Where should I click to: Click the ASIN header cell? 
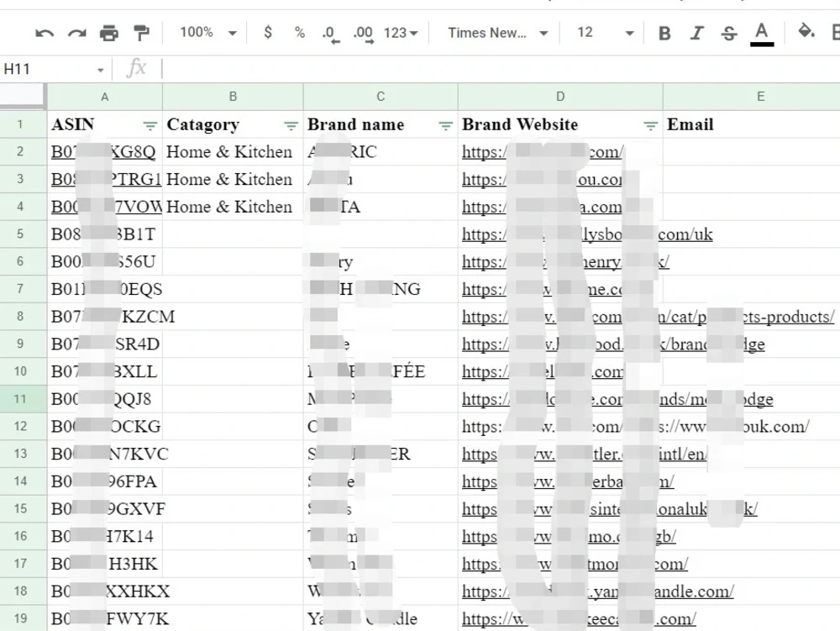point(105,125)
